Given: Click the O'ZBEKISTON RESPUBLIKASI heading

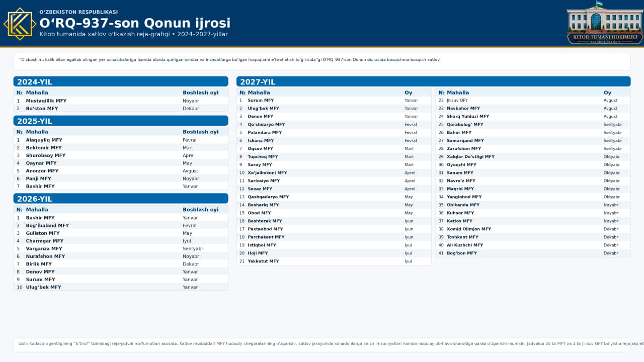Looking at the screenshot, I should click(78, 12).
